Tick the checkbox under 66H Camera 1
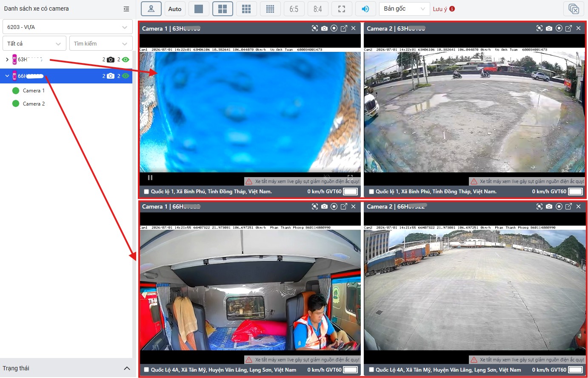 (x=146, y=370)
